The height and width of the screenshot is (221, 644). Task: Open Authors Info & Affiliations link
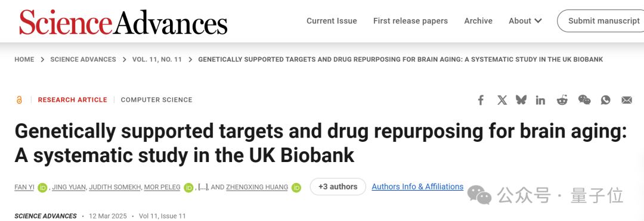pyautogui.click(x=417, y=186)
